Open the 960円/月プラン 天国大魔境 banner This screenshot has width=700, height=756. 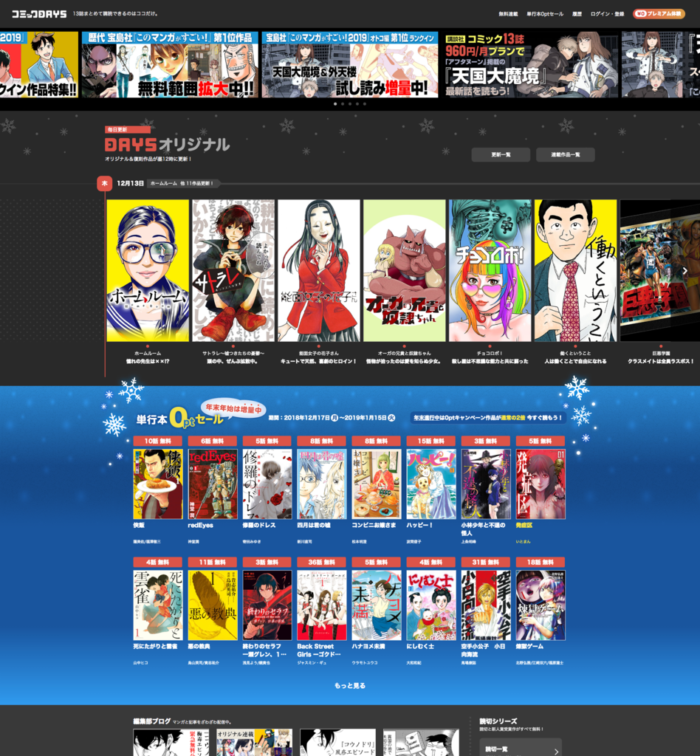(530, 65)
